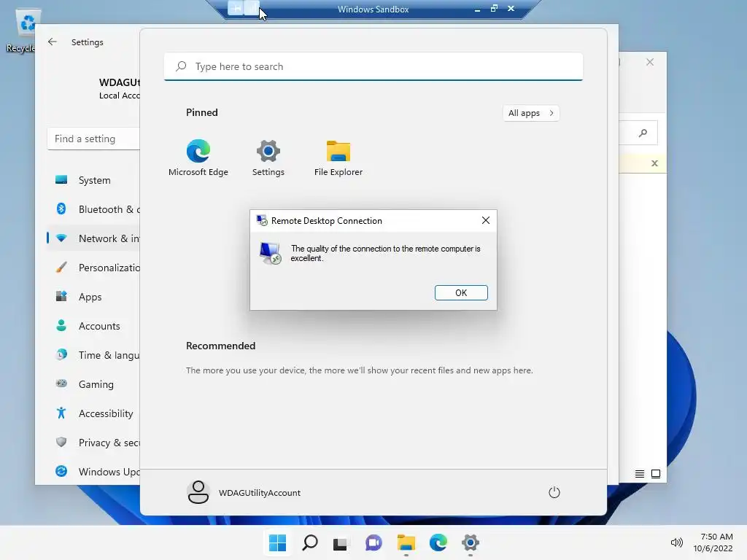Open Task View on the taskbar
747x560 pixels.
click(340, 542)
